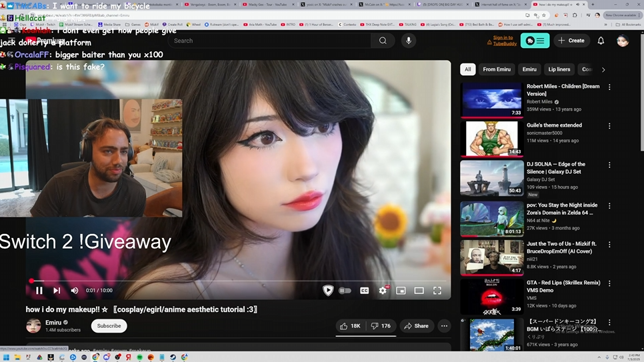Toggle theater mode view
This screenshot has width=644, height=362.
(419, 291)
